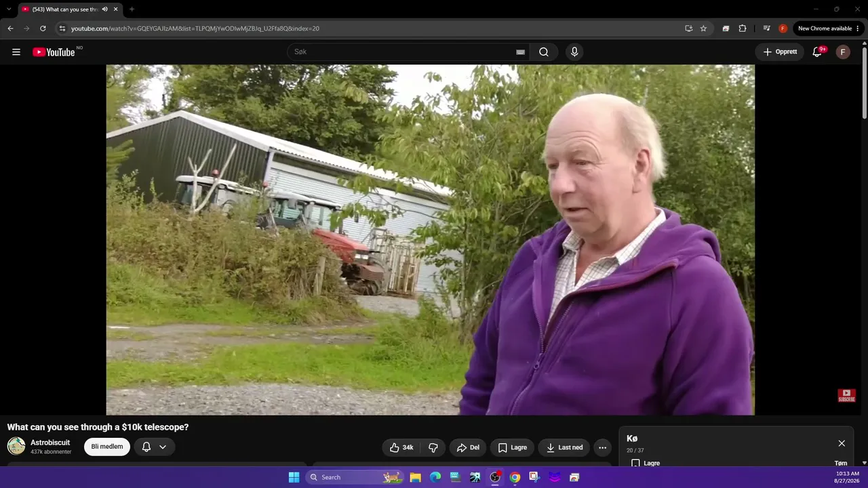This screenshot has width=868, height=488.
Task: Open the YouTube guide hamburger menu
Action: coord(16,52)
